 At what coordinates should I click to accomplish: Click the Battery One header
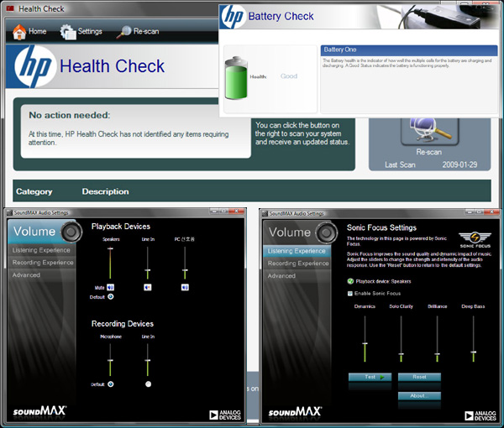[x=409, y=50]
